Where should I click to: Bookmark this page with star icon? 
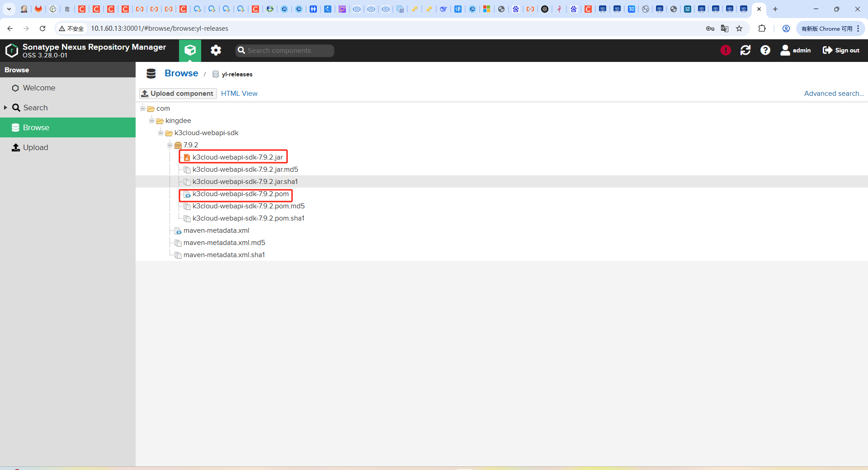pos(739,28)
